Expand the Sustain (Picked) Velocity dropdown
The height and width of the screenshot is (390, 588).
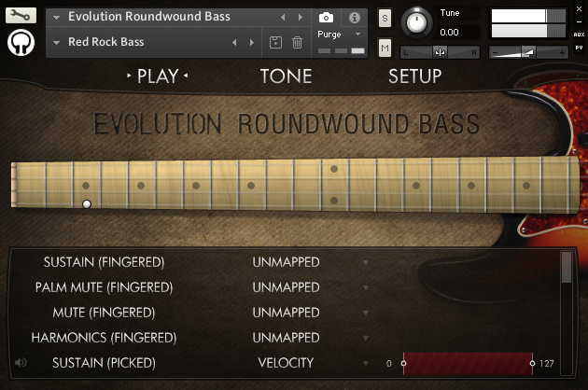pos(366,363)
